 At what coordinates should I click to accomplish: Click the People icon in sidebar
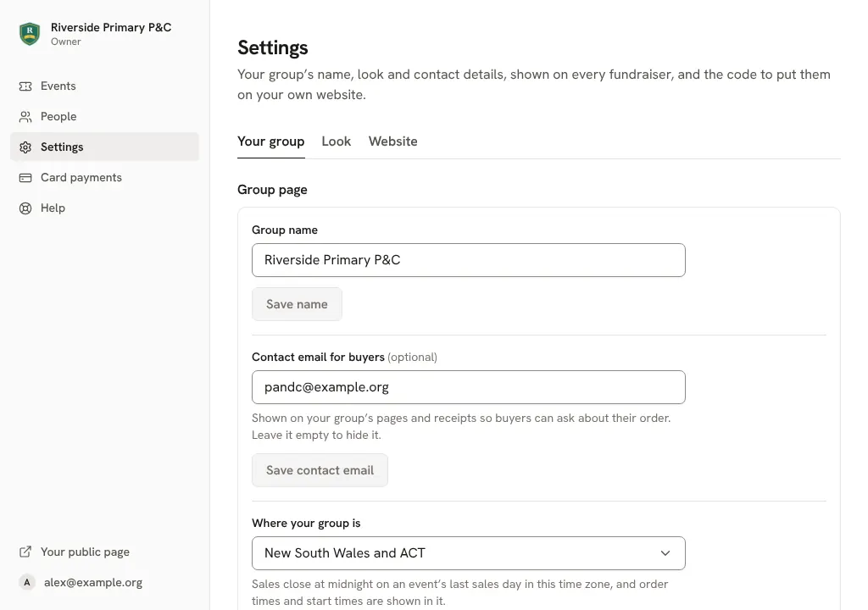tap(25, 117)
